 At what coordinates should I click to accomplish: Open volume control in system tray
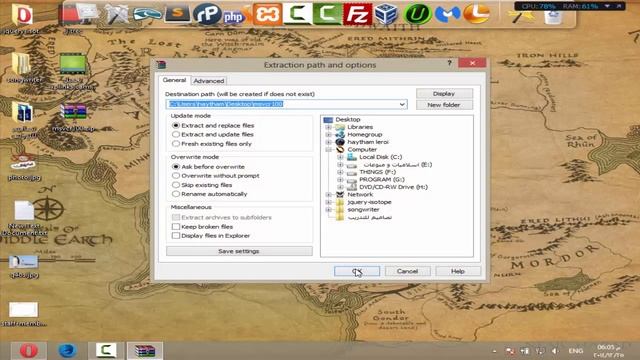(555, 351)
